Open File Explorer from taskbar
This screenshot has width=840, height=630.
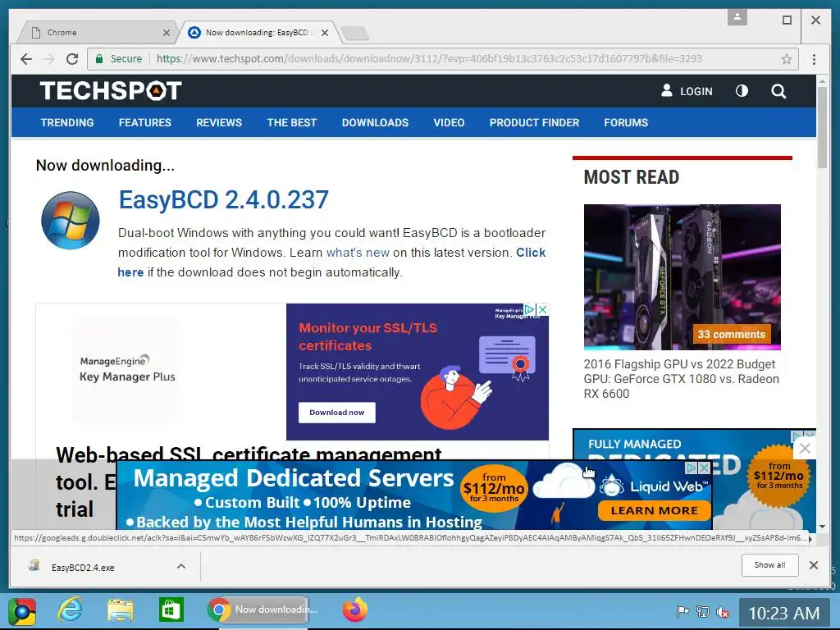tap(121, 609)
